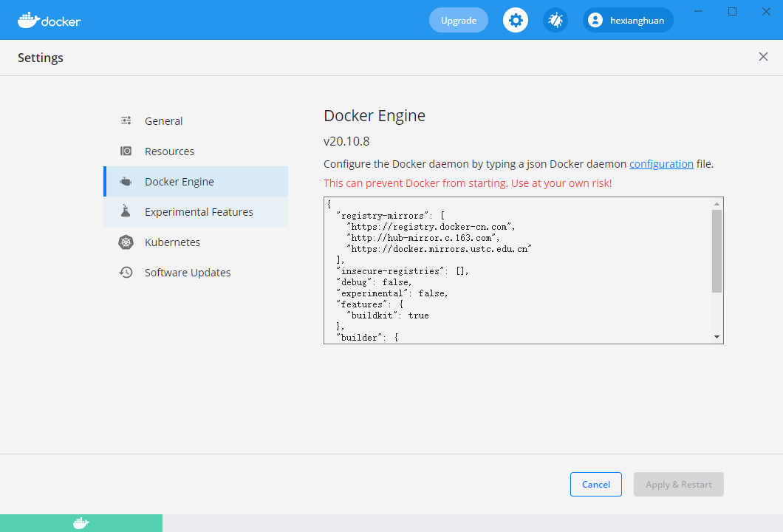Click the "buildkit": true line
Viewport: 783px width, 532px height.
388,316
